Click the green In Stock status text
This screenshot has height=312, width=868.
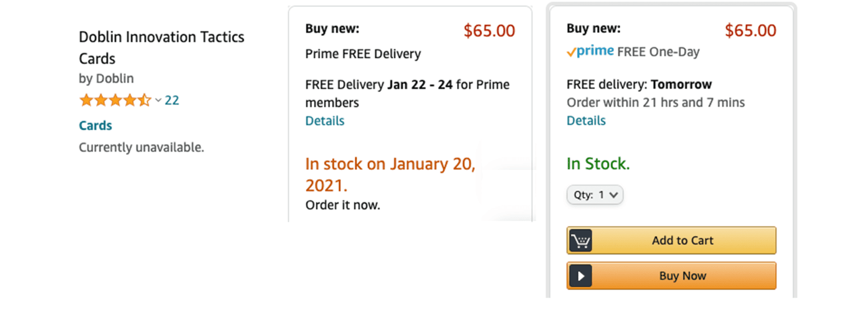tap(598, 164)
